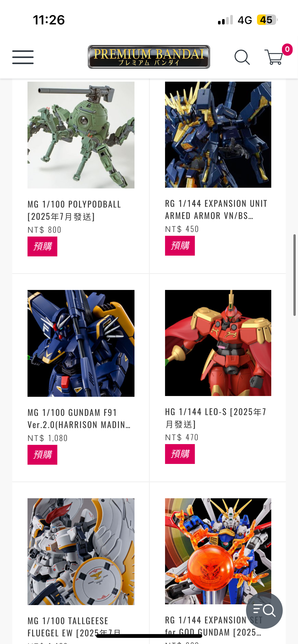Open the floating filter search button
The width and height of the screenshot is (298, 644).
264,610
